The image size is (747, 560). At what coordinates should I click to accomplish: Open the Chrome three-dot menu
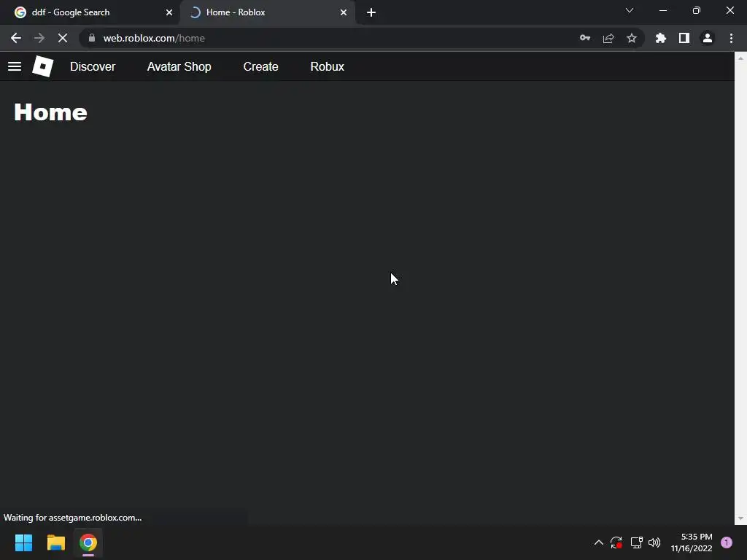coord(731,38)
